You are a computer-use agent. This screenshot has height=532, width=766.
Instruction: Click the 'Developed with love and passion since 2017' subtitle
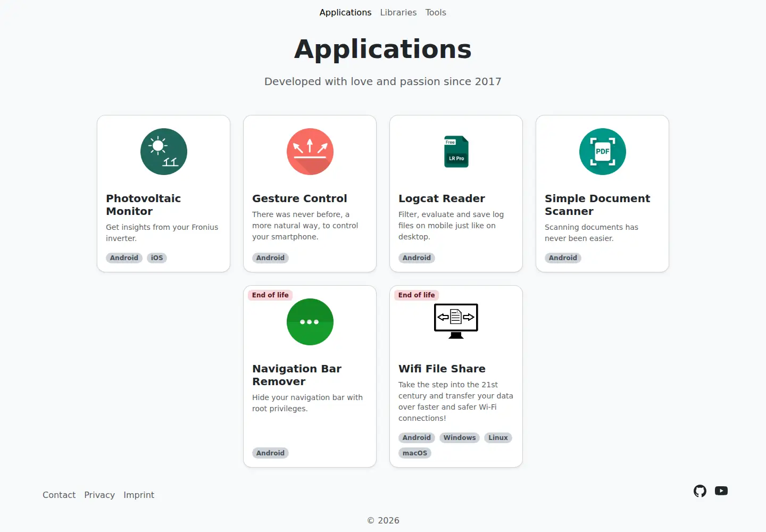point(383,81)
